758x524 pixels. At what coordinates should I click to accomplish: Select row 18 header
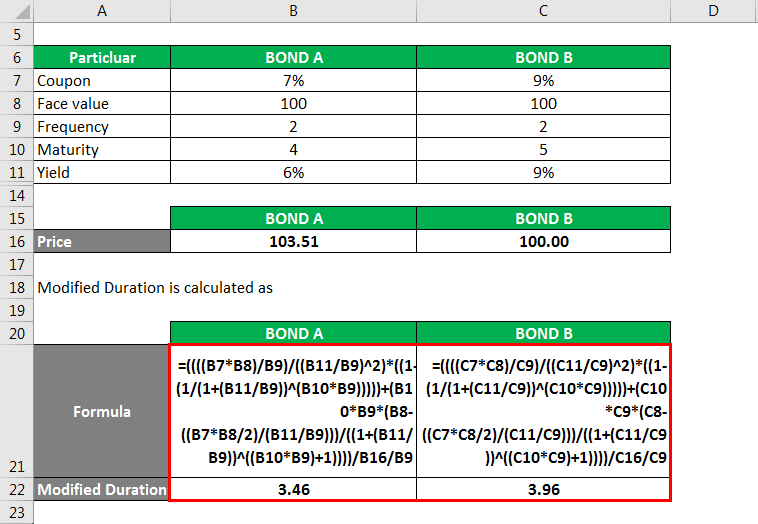tap(16, 287)
